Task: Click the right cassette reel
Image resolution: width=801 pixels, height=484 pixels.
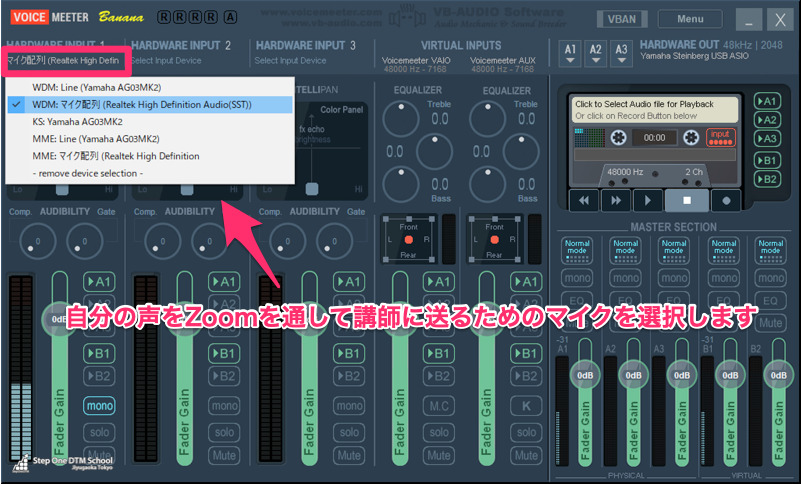Action: point(691,137)
